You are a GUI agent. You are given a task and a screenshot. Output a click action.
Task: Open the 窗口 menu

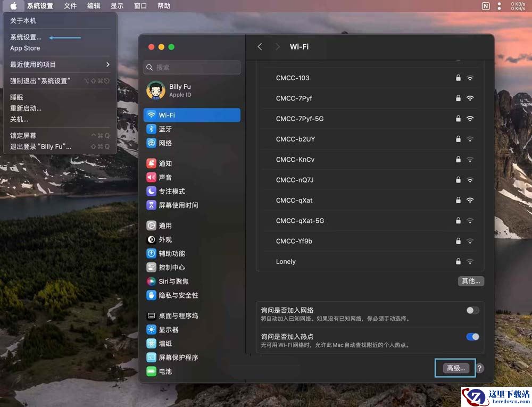click(x=140, y=6)
